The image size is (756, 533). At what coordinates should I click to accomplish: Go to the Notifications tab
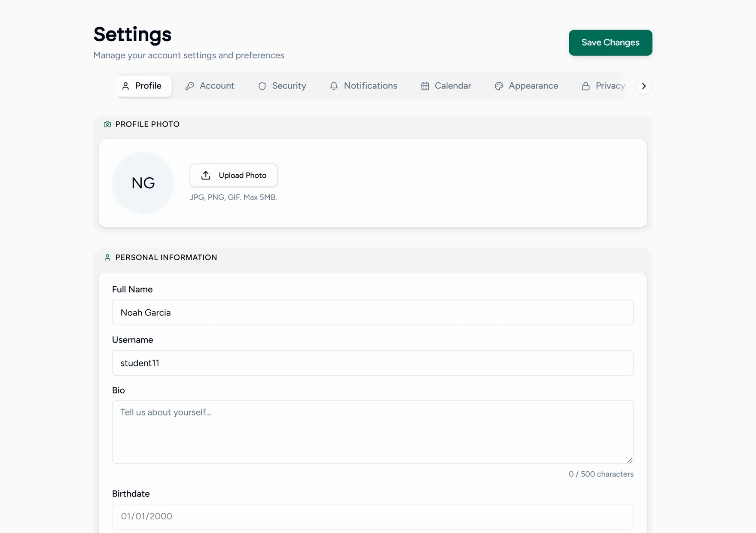click(363, 86)
